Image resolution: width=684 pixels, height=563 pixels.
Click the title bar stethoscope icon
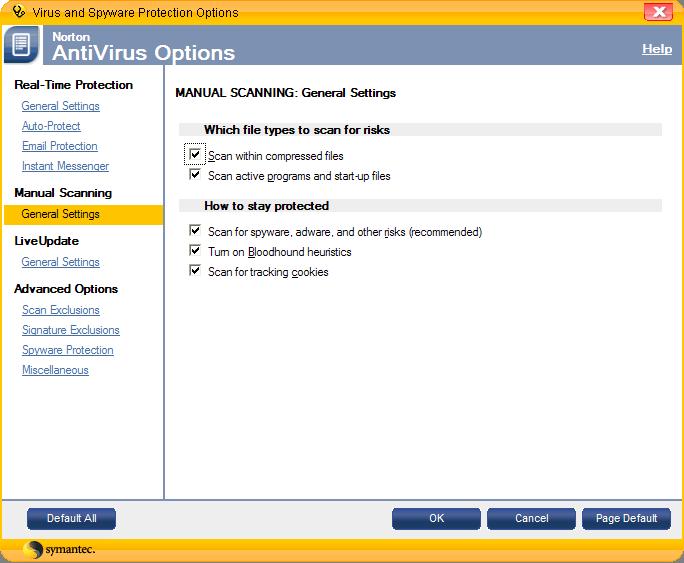(18, 11)
